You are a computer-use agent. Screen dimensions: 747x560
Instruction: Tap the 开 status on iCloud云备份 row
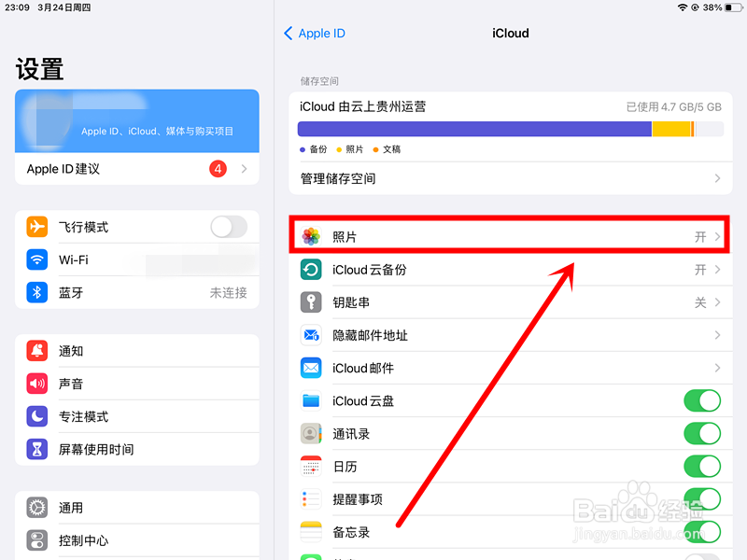pos(700,270)
